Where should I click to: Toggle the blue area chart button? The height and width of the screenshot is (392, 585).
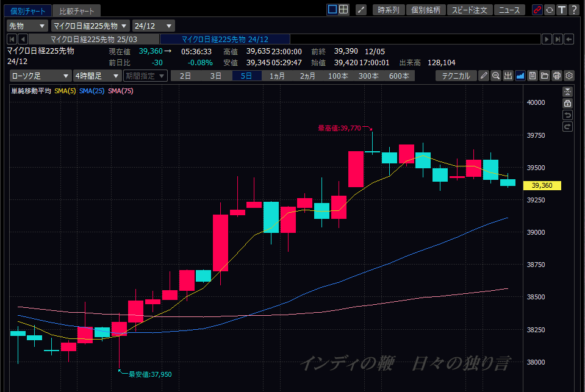(520, 76)
